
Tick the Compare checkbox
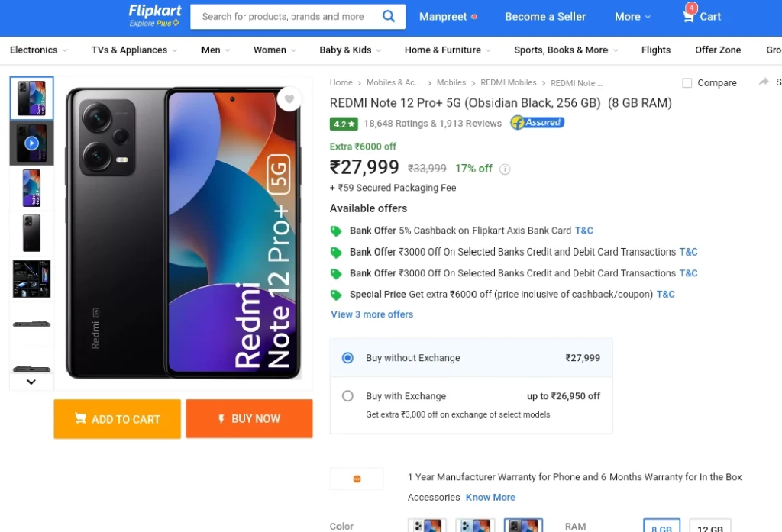tap(687, 82)
